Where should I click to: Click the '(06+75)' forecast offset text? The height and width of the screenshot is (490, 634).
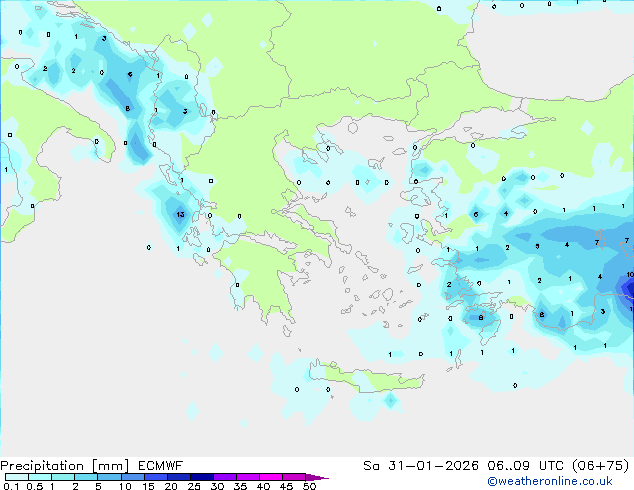pyautogui.click(x=601, y=466)
